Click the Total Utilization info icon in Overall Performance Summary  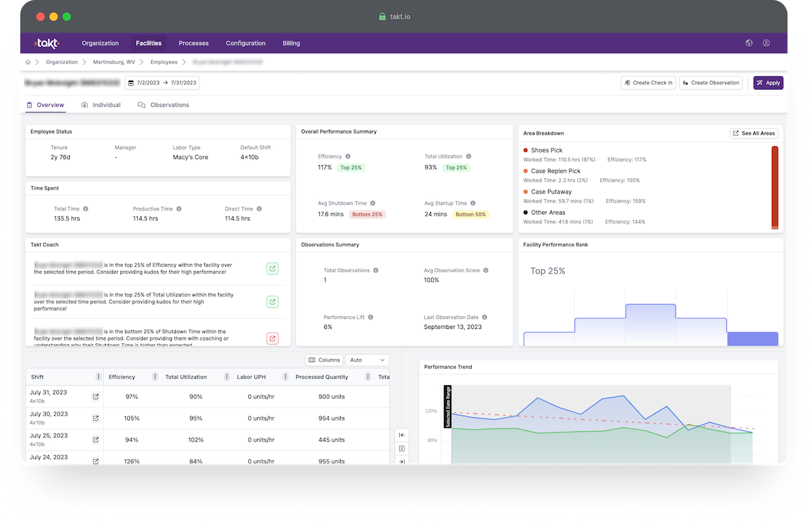click(468, 156)
